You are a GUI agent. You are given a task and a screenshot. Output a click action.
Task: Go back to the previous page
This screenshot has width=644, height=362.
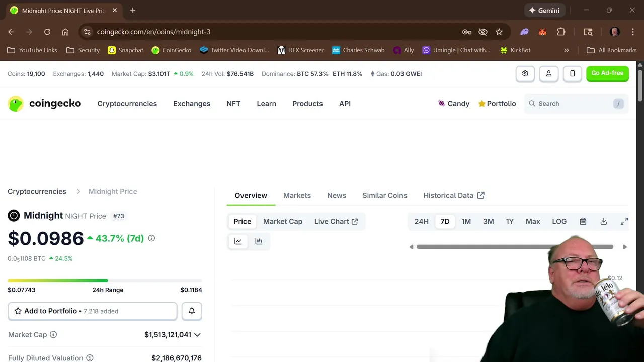[11, 32]
